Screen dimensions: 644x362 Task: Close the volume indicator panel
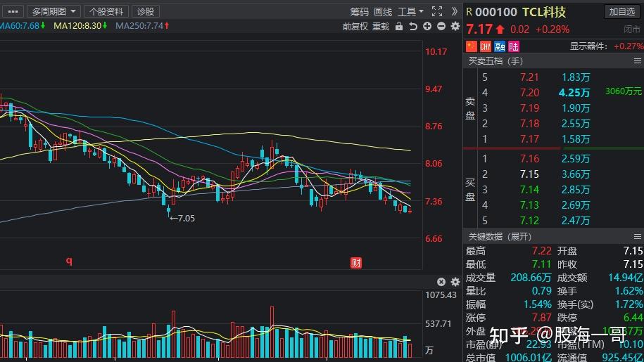(x=441, y=282)
